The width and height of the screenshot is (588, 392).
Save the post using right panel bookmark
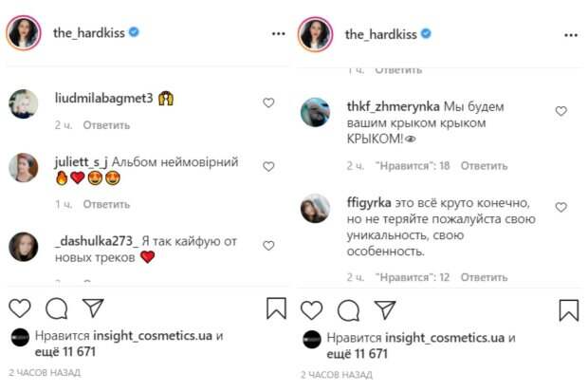click(568, 308)
